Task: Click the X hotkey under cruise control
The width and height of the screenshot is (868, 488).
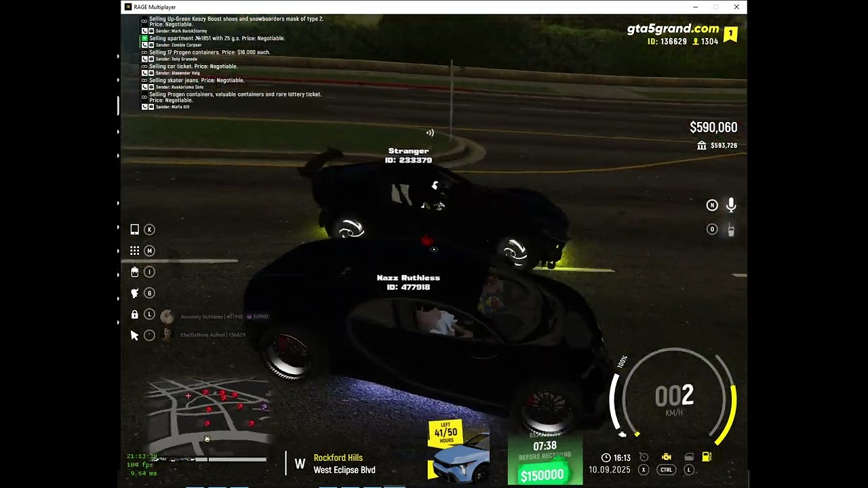Action: tap(644, 470)
